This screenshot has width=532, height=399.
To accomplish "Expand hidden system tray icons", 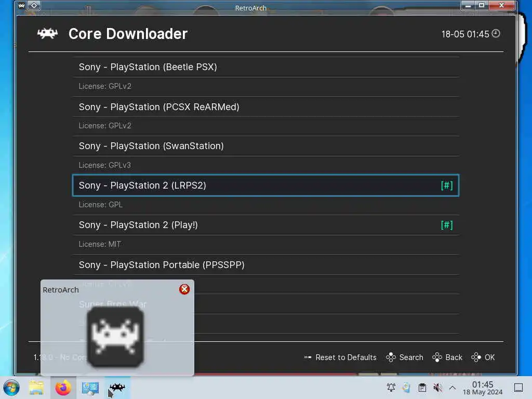I will point(453,387).
